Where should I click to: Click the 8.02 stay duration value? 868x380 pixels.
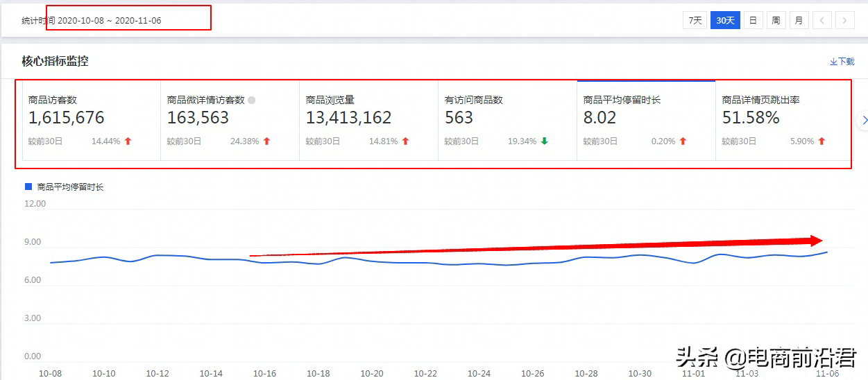pos(599,118)
